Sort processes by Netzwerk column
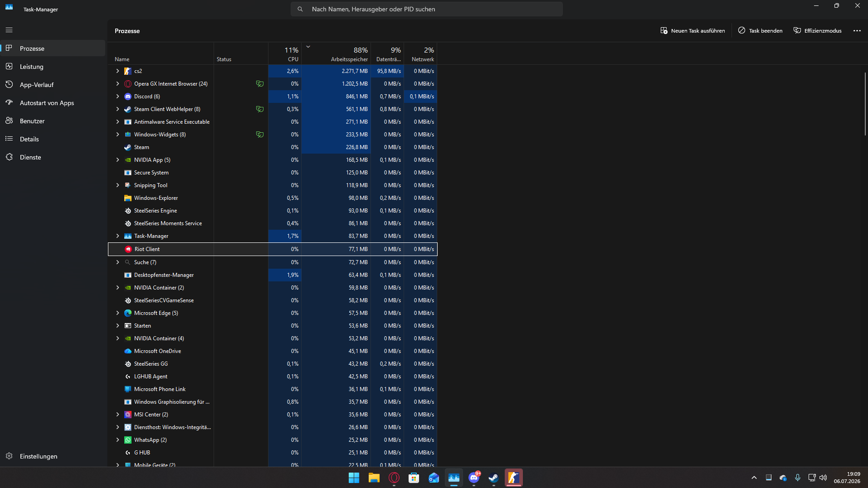This screenshot has width=868, height=488. [x=420, y=54]
